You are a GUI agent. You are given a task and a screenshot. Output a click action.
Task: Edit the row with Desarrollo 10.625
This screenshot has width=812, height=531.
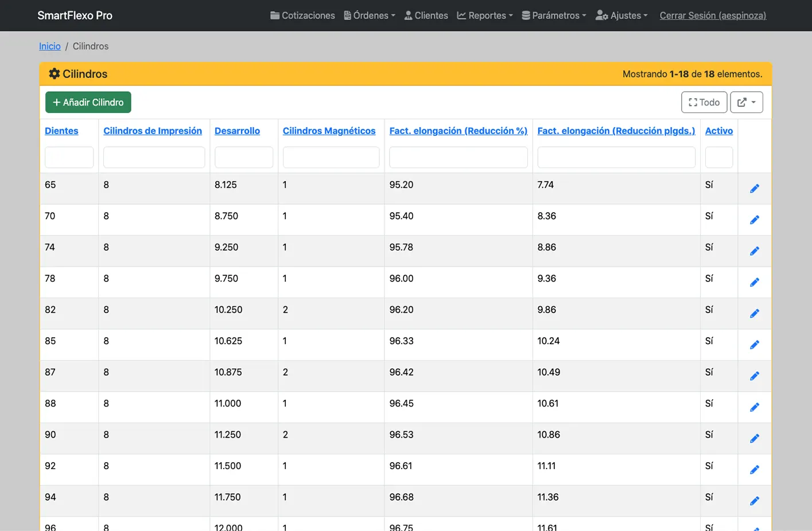[x=754, y=345]
